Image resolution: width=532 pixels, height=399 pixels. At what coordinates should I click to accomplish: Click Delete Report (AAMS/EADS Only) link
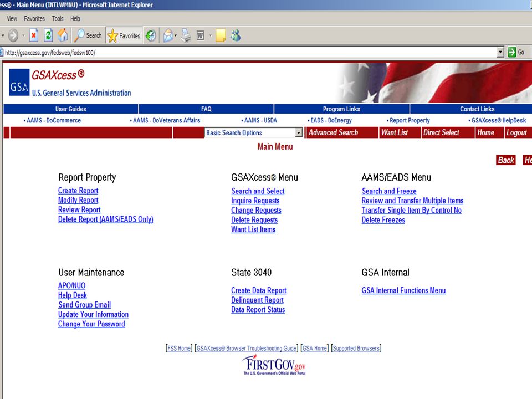coord(105,219)
